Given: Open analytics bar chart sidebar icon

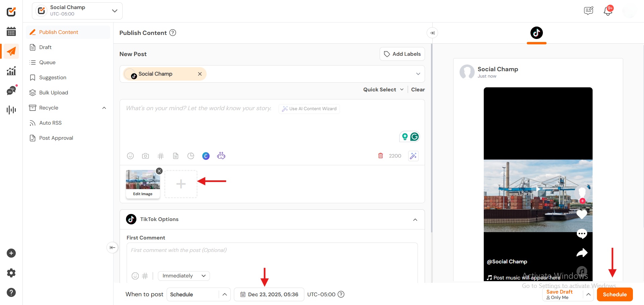Looking at the screenshot, I should [x=11, y=71].
